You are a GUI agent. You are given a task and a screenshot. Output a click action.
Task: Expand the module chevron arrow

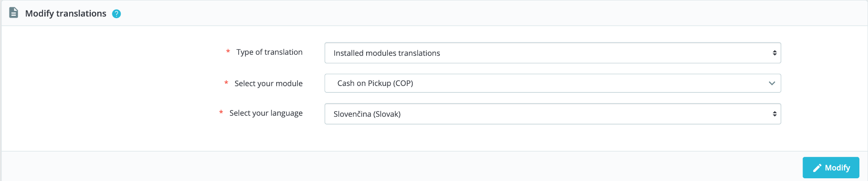(x=772, y=83)
